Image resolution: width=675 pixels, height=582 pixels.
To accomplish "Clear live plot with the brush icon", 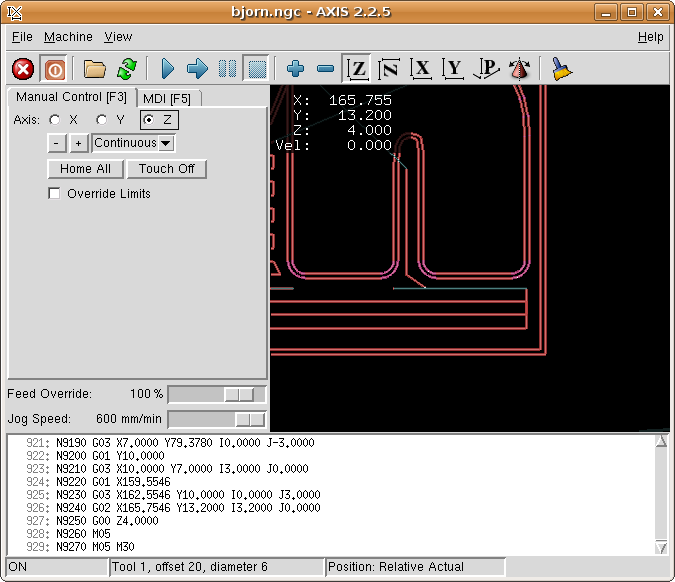I will 561,69.
